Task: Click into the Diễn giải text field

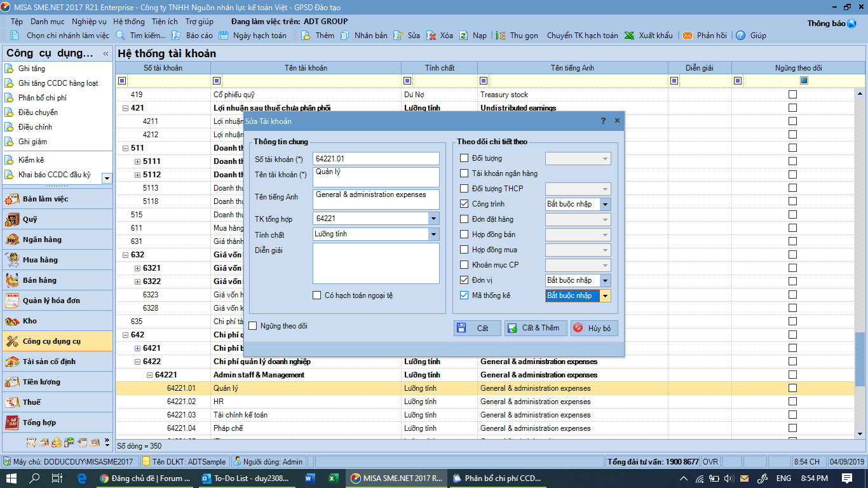Action: click(x=376, y=263)
